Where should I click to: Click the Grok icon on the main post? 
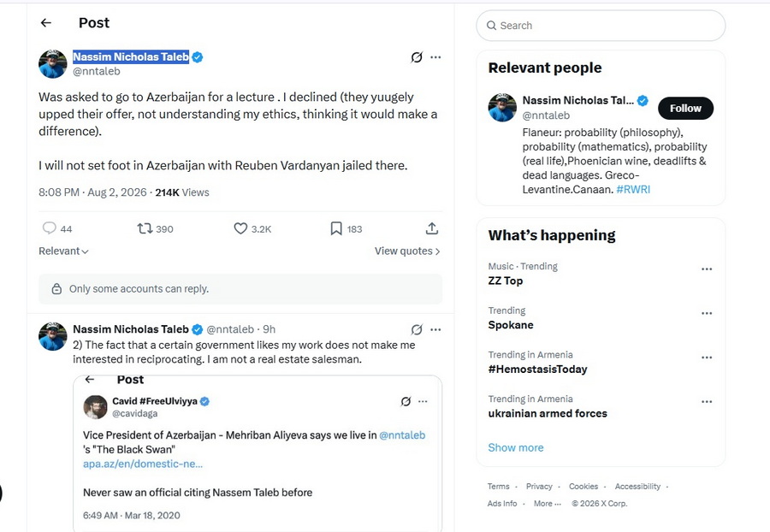pos(417,57)
